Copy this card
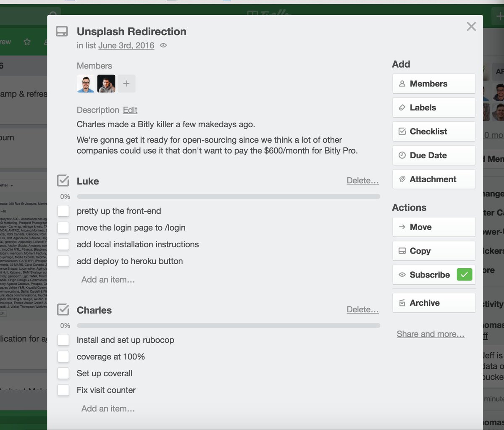504x430 pixels. [434, 251]
